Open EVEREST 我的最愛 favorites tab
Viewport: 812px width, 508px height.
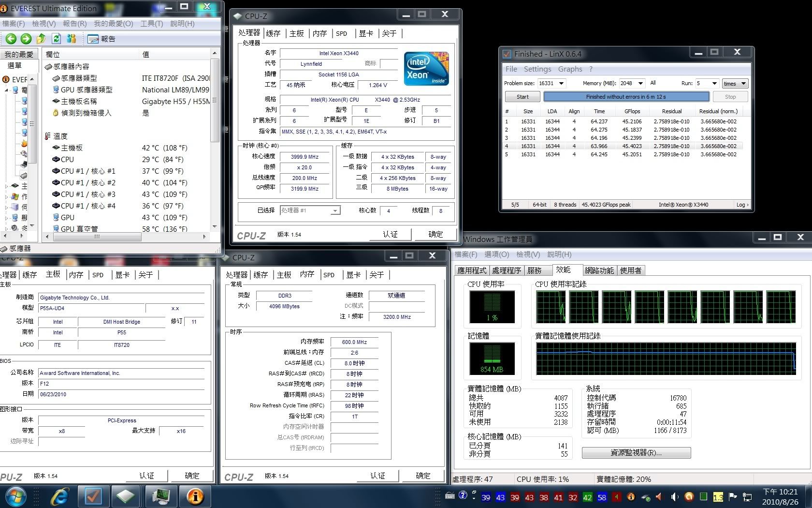(x=19, y=54)
